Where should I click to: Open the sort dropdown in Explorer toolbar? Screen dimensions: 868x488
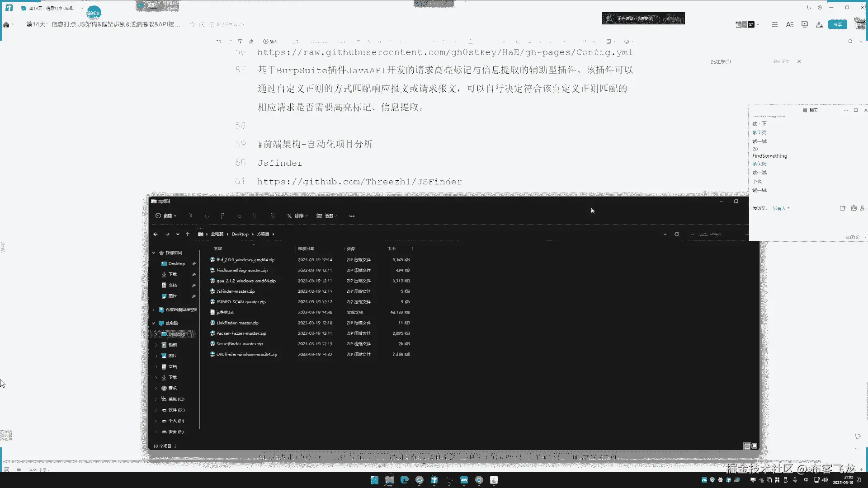click(297, 216)
